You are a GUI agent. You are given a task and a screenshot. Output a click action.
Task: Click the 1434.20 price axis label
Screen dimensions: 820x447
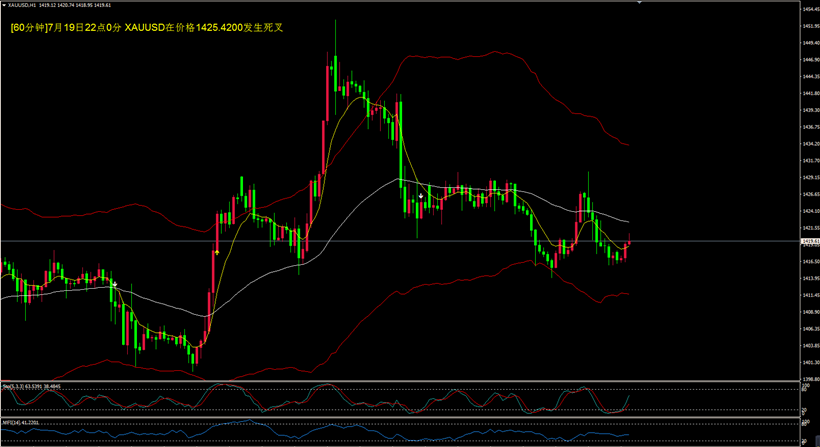(811, 143)
